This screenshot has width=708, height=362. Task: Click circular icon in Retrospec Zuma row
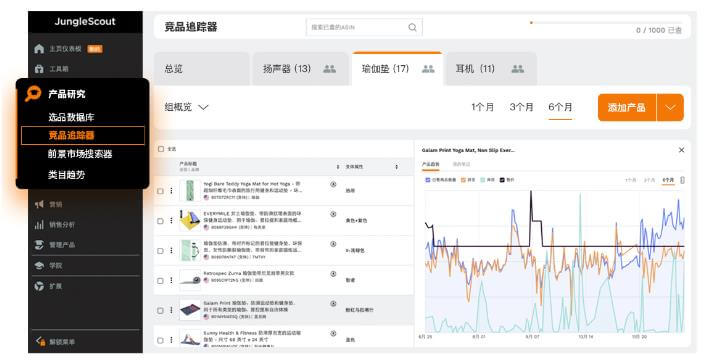[x=333, y=274]
